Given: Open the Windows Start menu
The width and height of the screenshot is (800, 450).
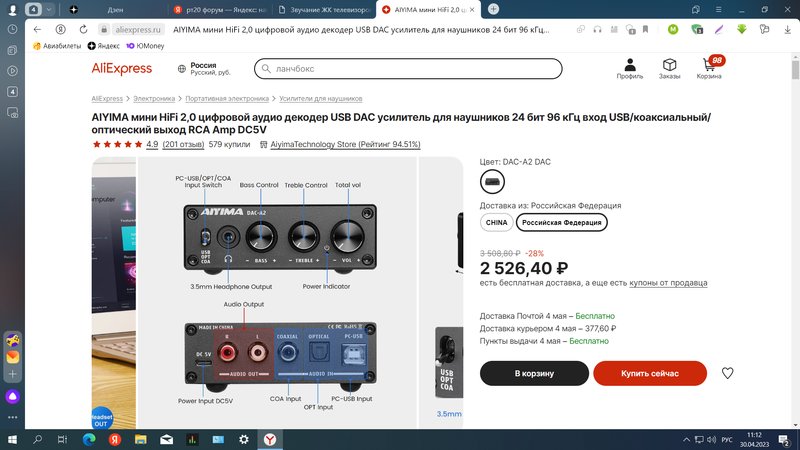Looking at the screenshot, I should point(12,439).
